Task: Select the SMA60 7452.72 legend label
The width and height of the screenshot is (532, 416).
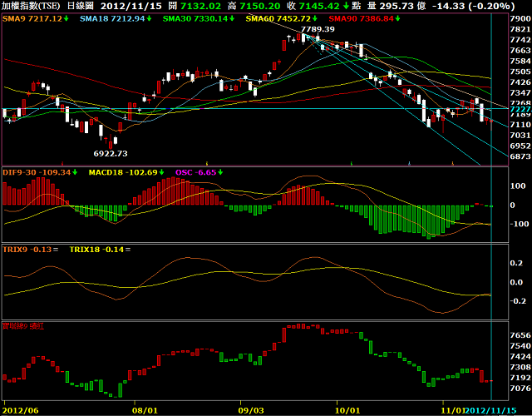Action: tap(278, 18)
